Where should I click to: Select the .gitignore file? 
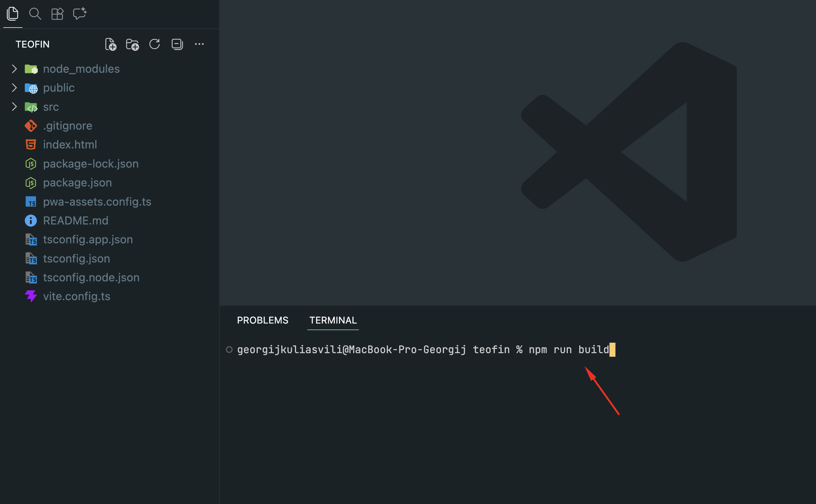point(68,126)
